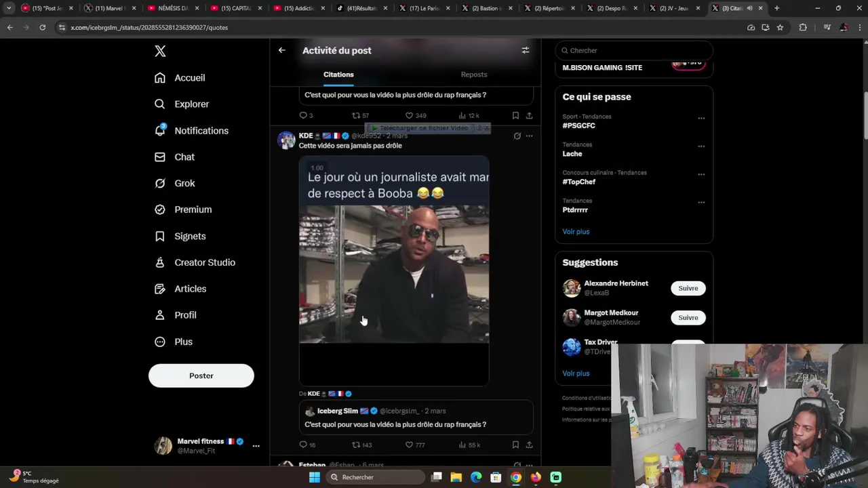The height and width of the screenshot is (488, 868).
Task: Follow Alexandre Herbinet
Action: pyautogui.click(x=688, y=288)
